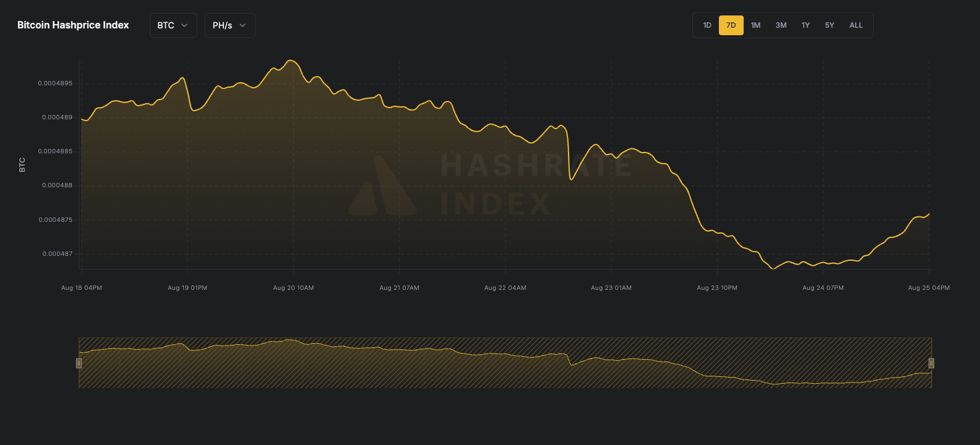Click the 0.000488 y-axis label
Viewport: 980px width, 445px height.
(57, 185)
